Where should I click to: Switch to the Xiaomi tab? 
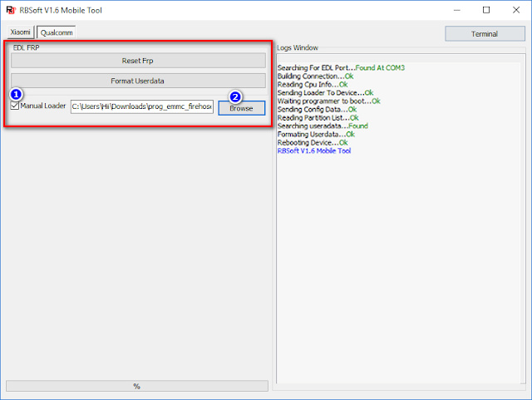pyautogui.click(x=20, y=32)
